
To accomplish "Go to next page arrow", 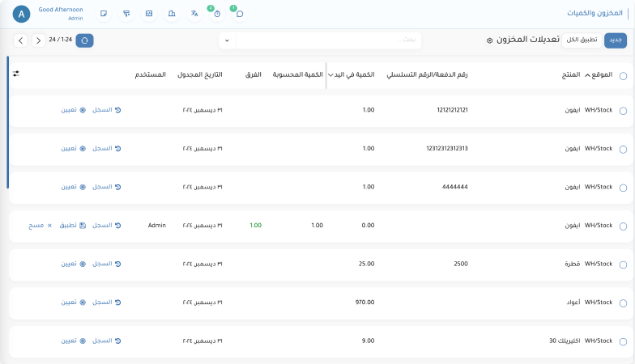I will coord(38,40).
